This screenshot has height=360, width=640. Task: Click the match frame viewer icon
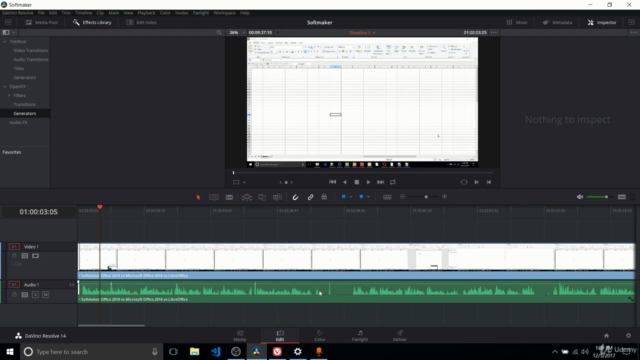[464, 182]
